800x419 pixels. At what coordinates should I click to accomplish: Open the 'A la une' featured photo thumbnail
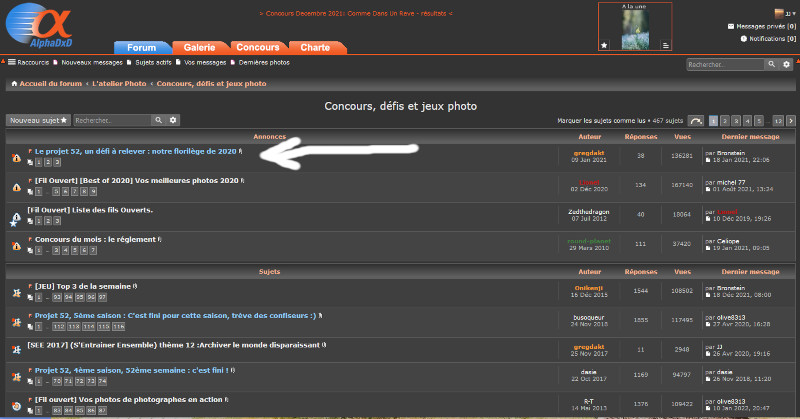pyautogui.click(x=635, y=29)
